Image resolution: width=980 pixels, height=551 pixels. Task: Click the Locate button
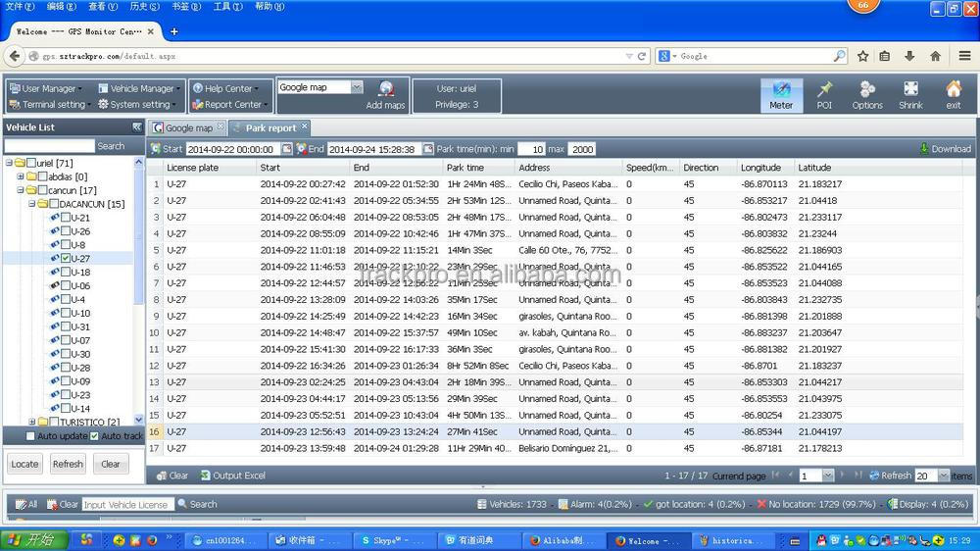[x=24, y=465]
